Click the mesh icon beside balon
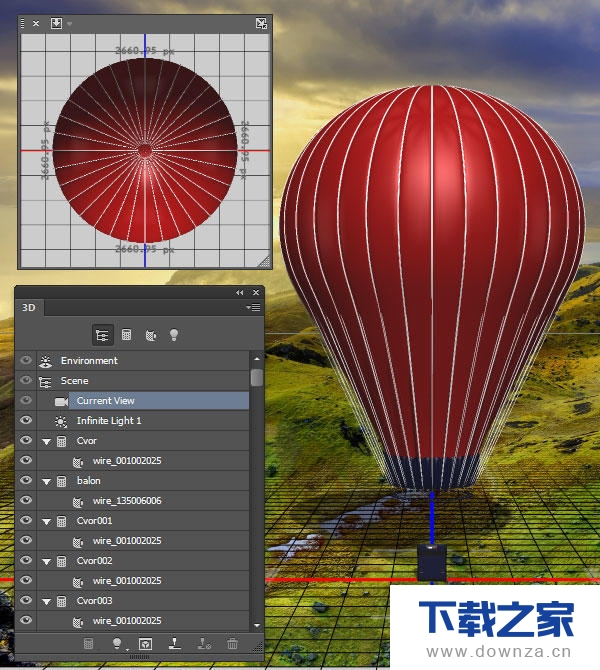 click(x=62, y=481)
